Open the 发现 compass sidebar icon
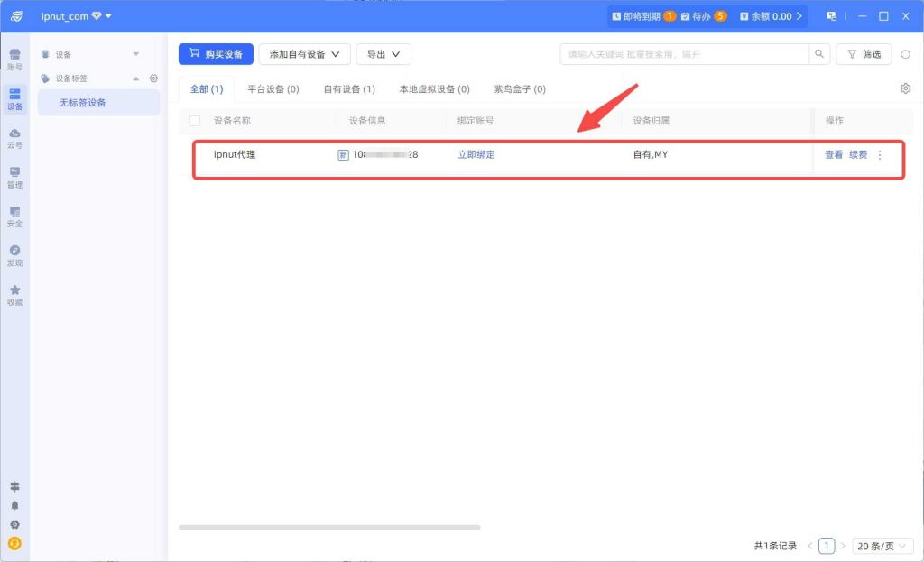This screenshot has height=562, width=924. [14, 255]
